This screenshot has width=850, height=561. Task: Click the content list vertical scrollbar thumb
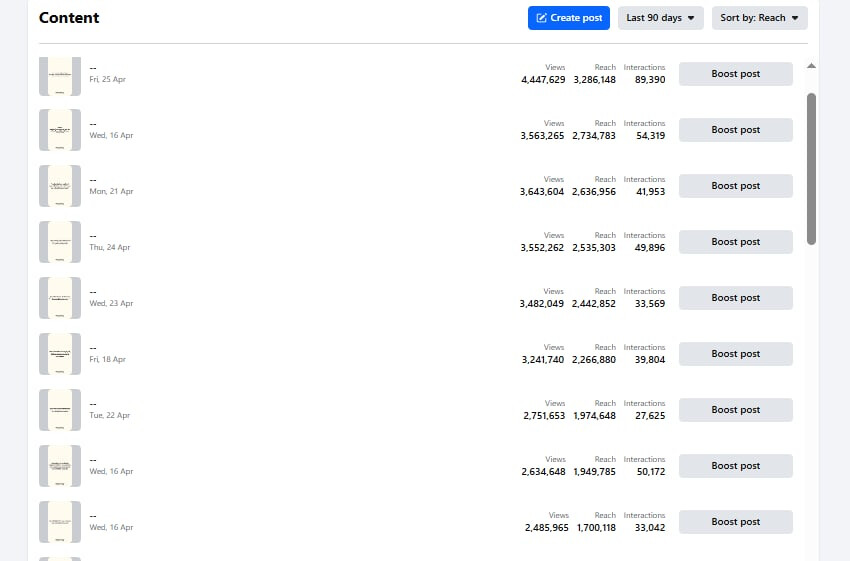(811, 169)
